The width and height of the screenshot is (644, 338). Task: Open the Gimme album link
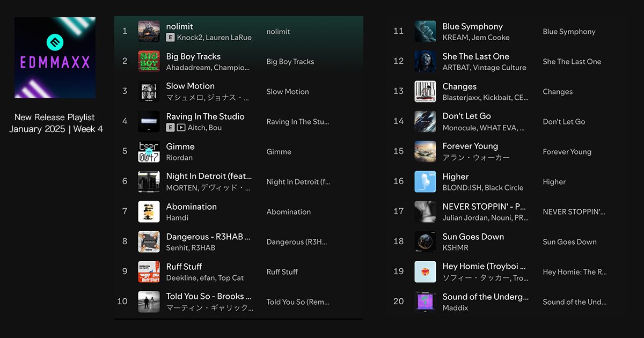pos(279,152)
